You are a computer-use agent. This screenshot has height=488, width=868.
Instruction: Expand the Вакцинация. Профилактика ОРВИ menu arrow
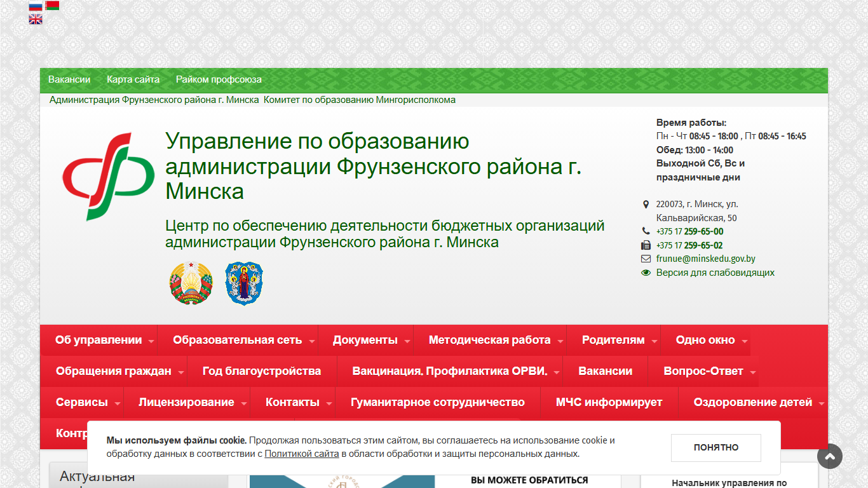click(x=557, y=372)
